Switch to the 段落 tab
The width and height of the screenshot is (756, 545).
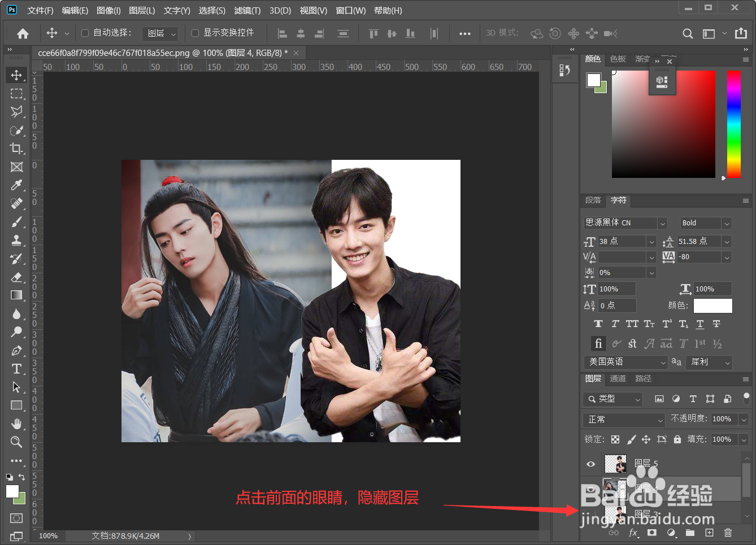[593, 200]
